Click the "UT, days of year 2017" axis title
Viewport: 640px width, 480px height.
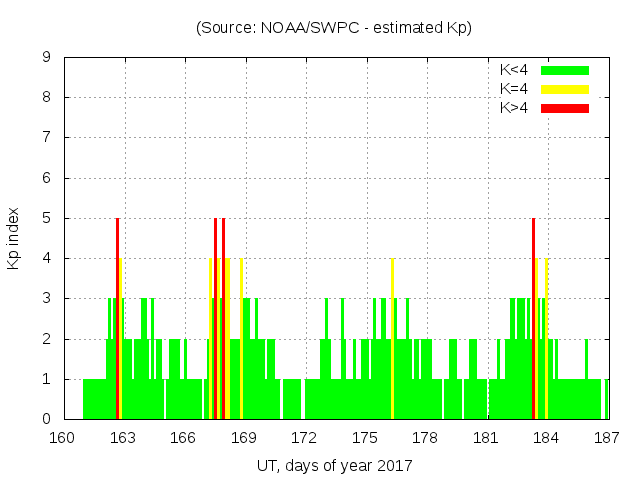point(334,466)
